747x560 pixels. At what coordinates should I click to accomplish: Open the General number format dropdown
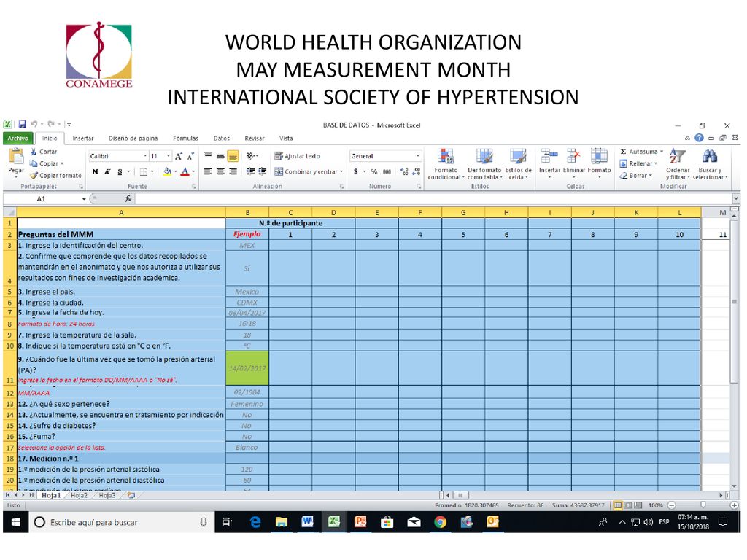pyautogui.click(x=418, y=156)
